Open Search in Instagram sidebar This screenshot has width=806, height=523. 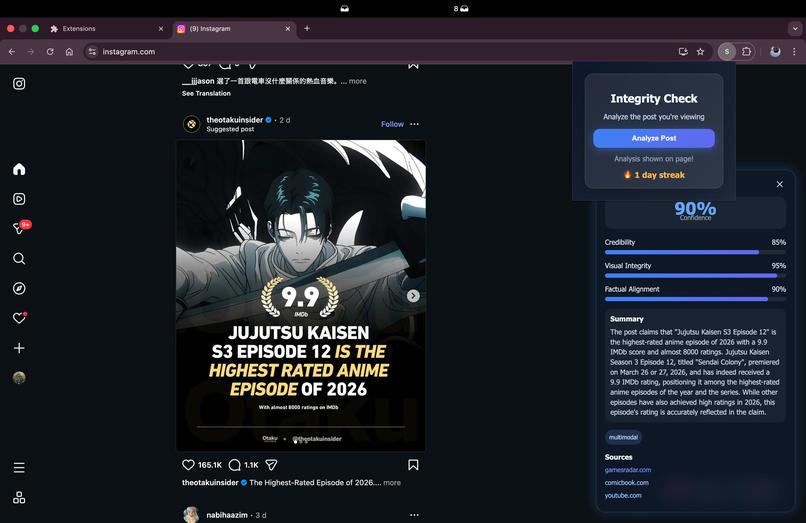point(19,259)
